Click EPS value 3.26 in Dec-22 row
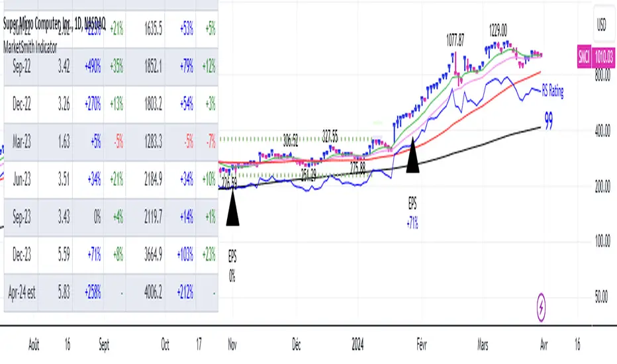 (x=64, y=105)
